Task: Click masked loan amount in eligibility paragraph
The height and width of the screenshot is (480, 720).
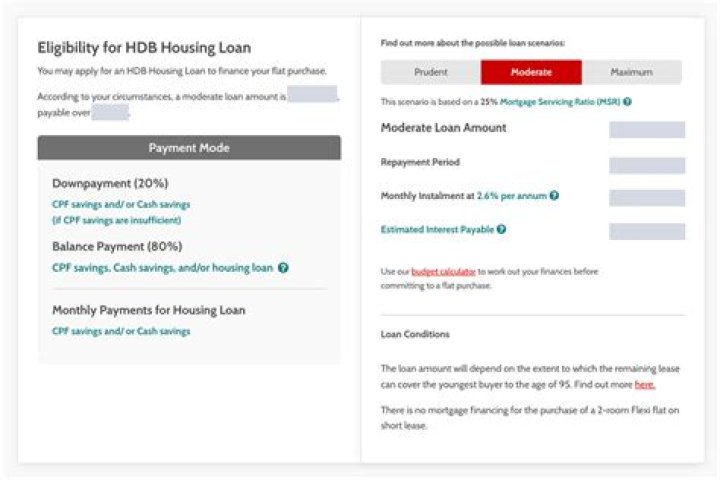Action: tap(312, 96)
